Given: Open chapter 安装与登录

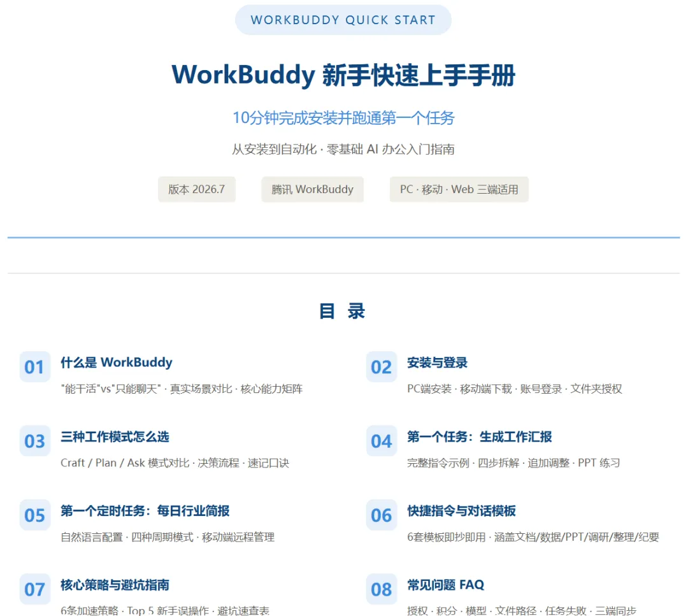Looking at the screenshot, I should click(x=437, y=362).
